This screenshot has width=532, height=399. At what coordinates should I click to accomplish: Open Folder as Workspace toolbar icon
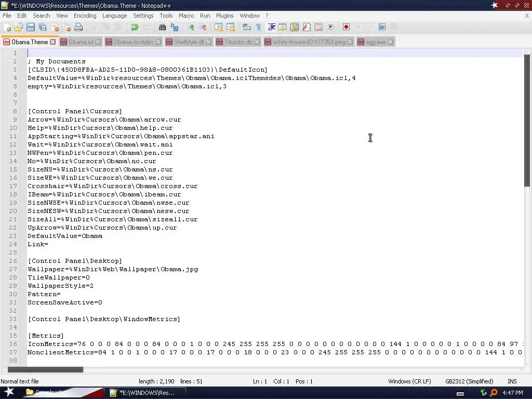pyautogui.click(x=318, y=28)
